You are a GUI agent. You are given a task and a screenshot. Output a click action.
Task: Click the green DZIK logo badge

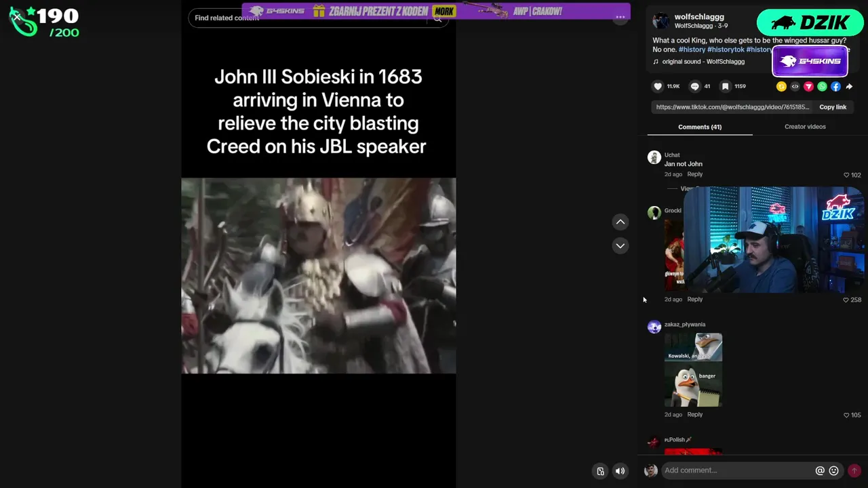(810, 23)
